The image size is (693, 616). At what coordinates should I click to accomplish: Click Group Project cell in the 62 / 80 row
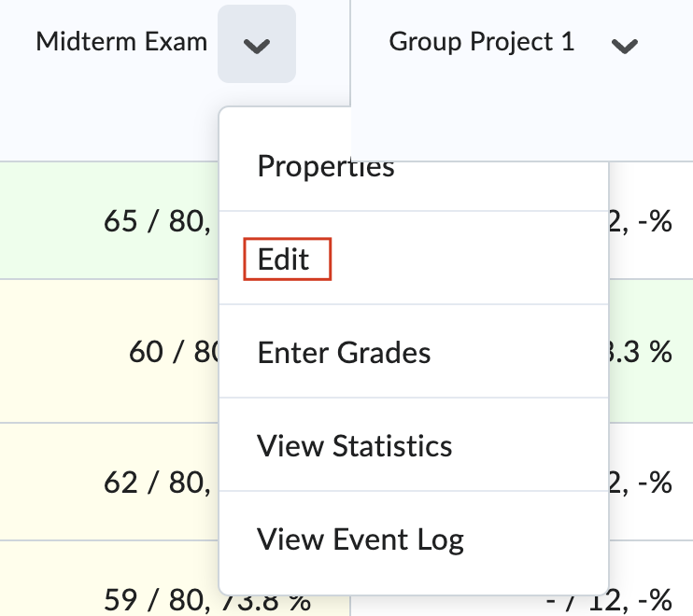click(652, 482)
